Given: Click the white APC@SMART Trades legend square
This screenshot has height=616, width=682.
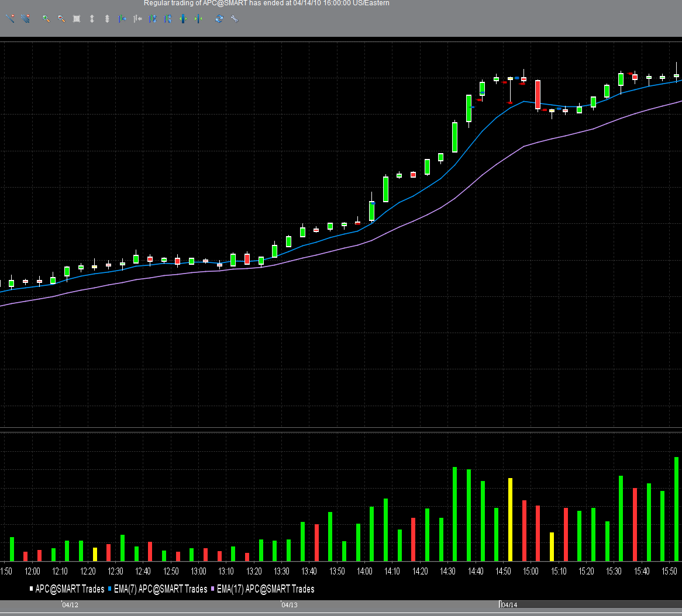Looking at the screenshot, I should (x=32, y=589).
